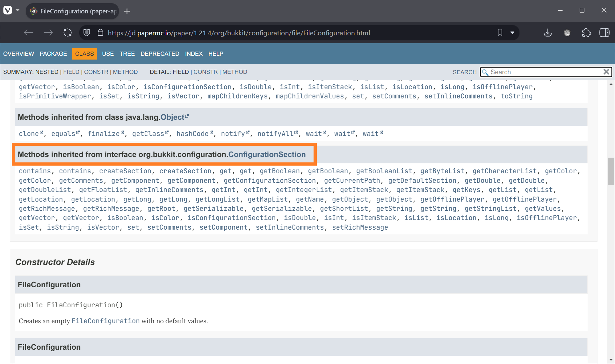Open the Extensions puzzle-piece panel
This screenshot has height=364, width=615.
pos(586,32)
